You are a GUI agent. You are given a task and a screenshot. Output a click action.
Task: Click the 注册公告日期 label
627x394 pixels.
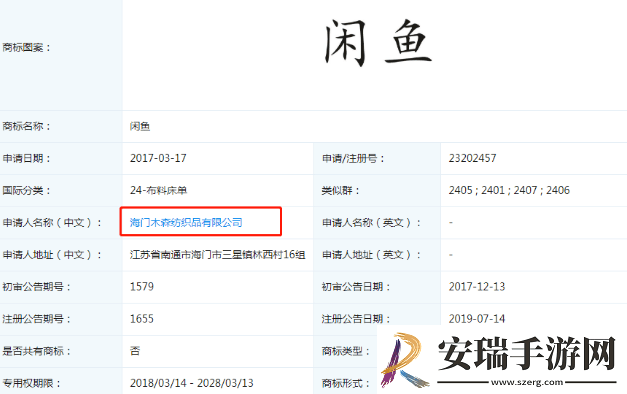pos(356,319)
